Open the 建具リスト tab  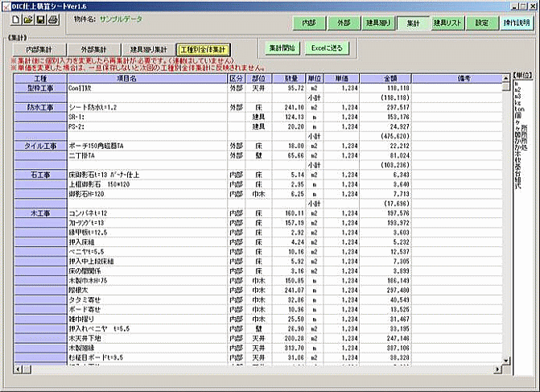(447, 23)
